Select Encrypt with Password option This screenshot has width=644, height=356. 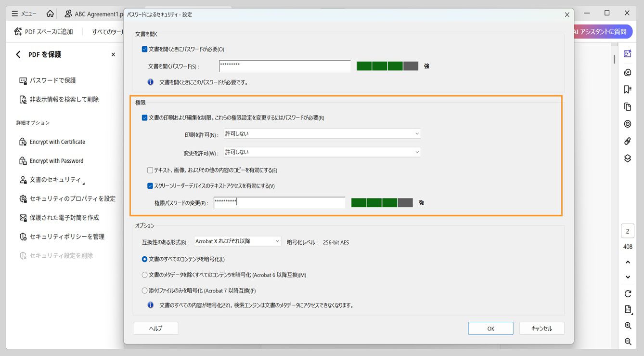51,161
